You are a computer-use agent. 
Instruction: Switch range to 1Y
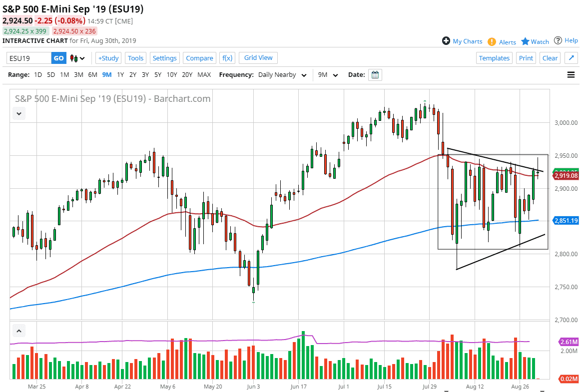pyautogui.click(x=120, y=74)
